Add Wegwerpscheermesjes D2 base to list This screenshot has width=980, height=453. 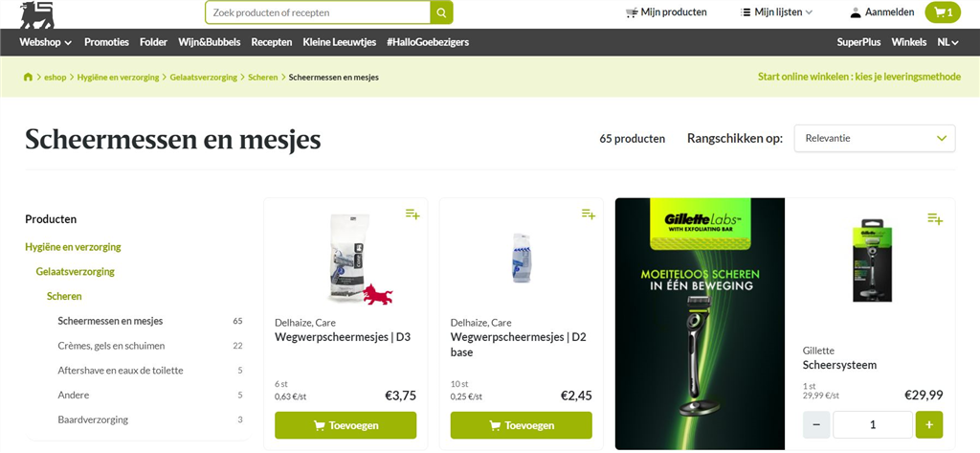coord(589,214)
